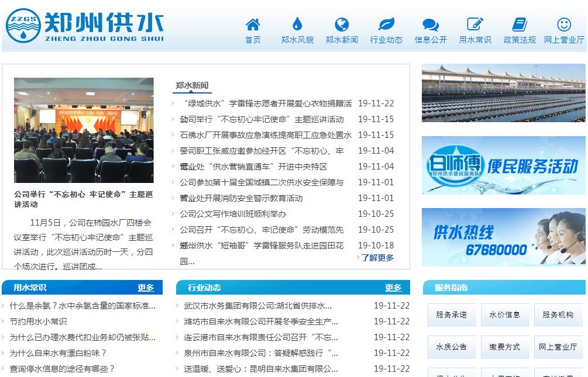Click the meeting photo thumbnail
The height and width of the screenshot is (377, 588).
[84, 130]
